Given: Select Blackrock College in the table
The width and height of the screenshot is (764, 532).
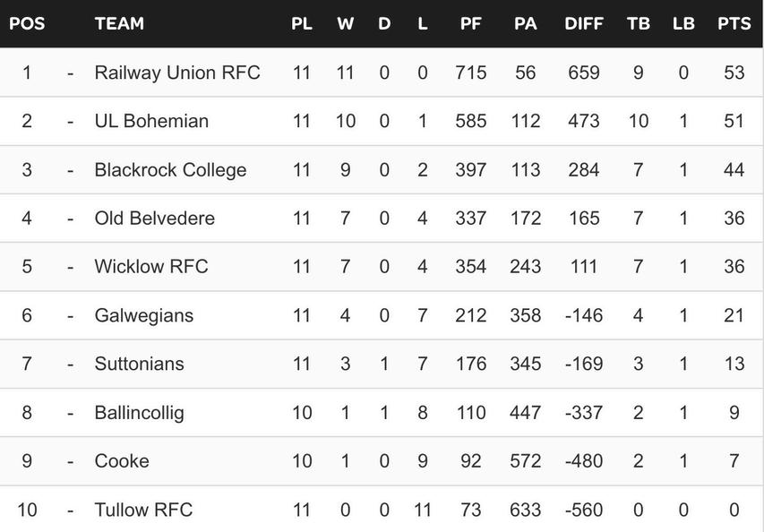Looking at the screenshot, I should tap(170, 169).
